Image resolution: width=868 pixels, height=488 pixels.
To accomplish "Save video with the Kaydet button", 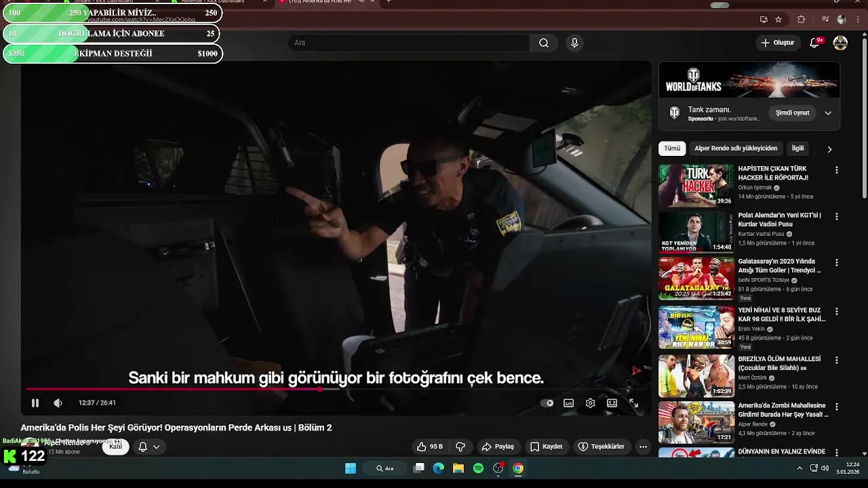I will coord(547,447).
